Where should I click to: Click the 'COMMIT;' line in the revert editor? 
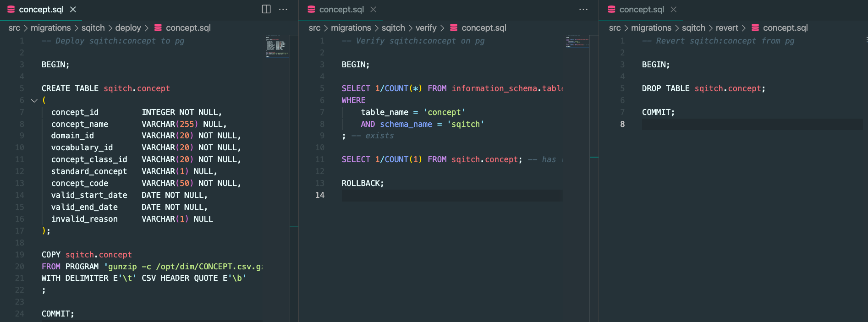tap(658, 112)
